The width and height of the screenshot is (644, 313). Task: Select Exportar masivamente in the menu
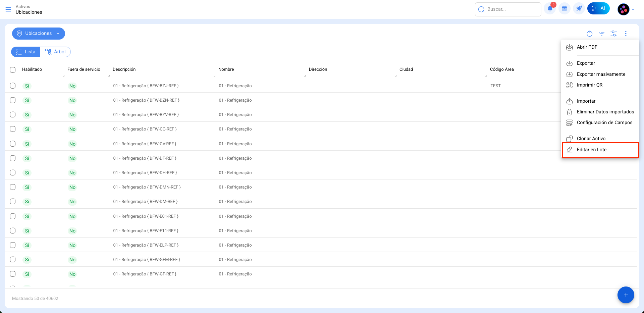click(601, 74)
